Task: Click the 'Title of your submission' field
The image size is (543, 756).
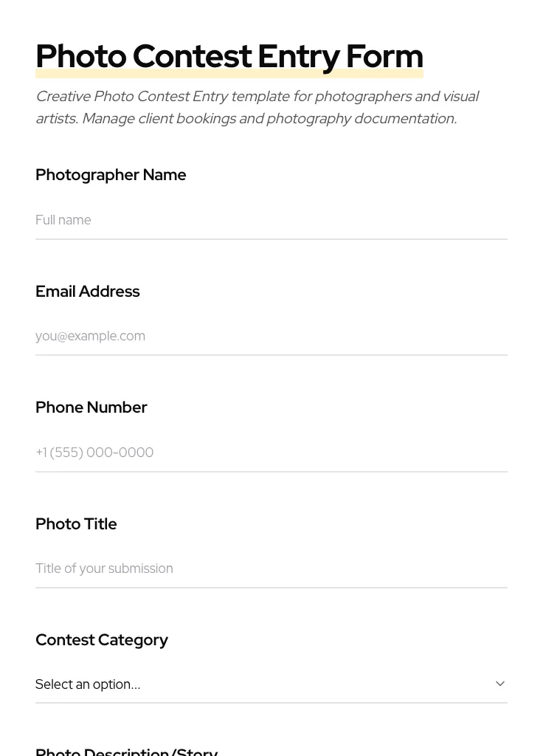Action: pos(271,568)
